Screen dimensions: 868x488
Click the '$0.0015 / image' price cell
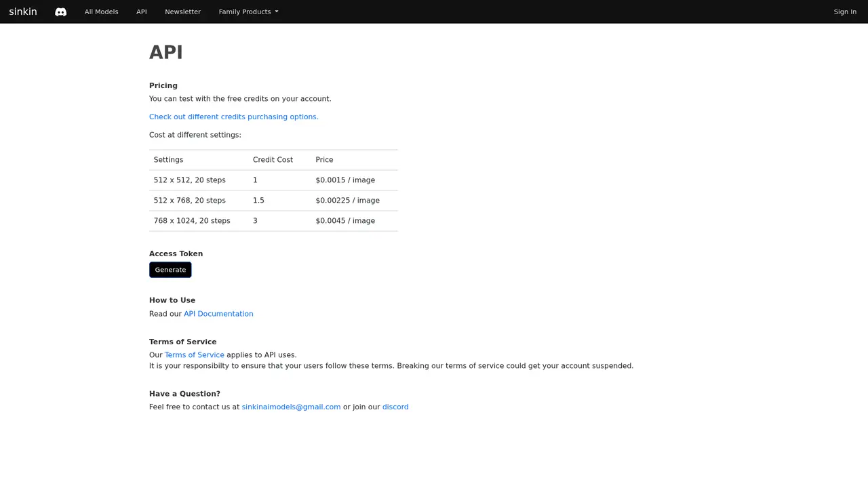pos(355,180)
